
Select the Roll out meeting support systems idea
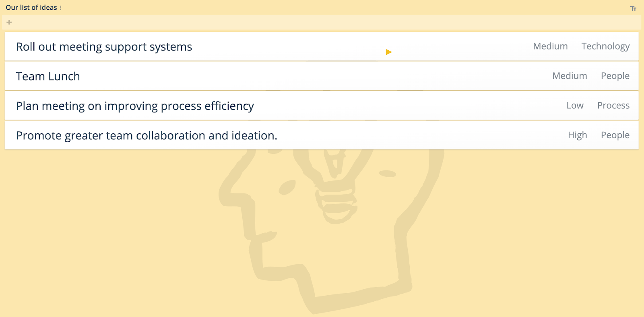coord(104,47)
